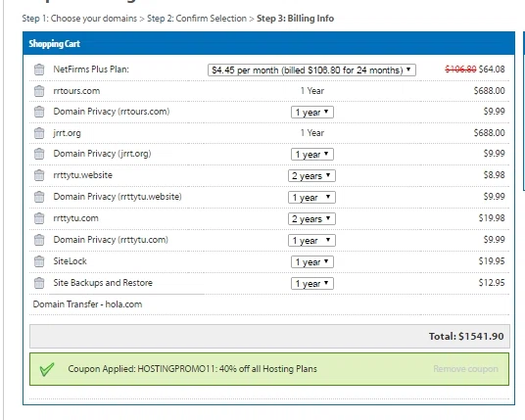Go to Step 1: Choose your domains
525x420 pixels.
click(x=79, y=19)
